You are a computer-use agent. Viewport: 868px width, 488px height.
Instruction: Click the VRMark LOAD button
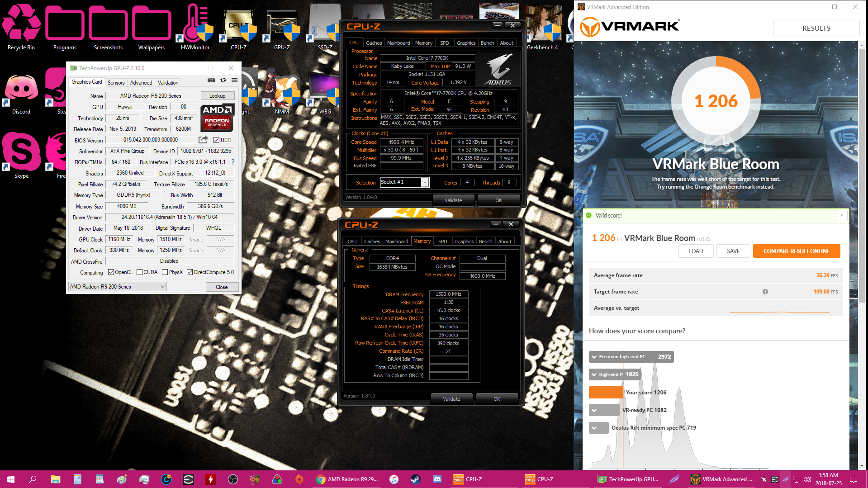[696, 251]
